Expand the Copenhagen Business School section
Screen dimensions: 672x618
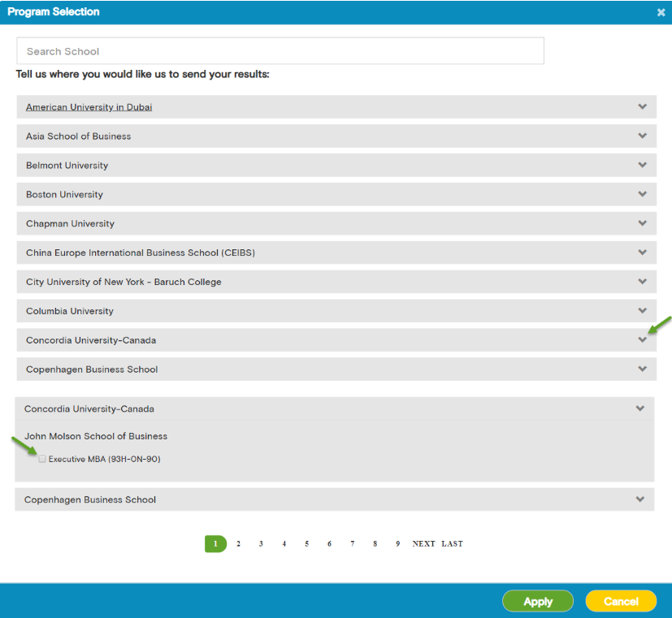pyautogui.click(x=642, y=370)
